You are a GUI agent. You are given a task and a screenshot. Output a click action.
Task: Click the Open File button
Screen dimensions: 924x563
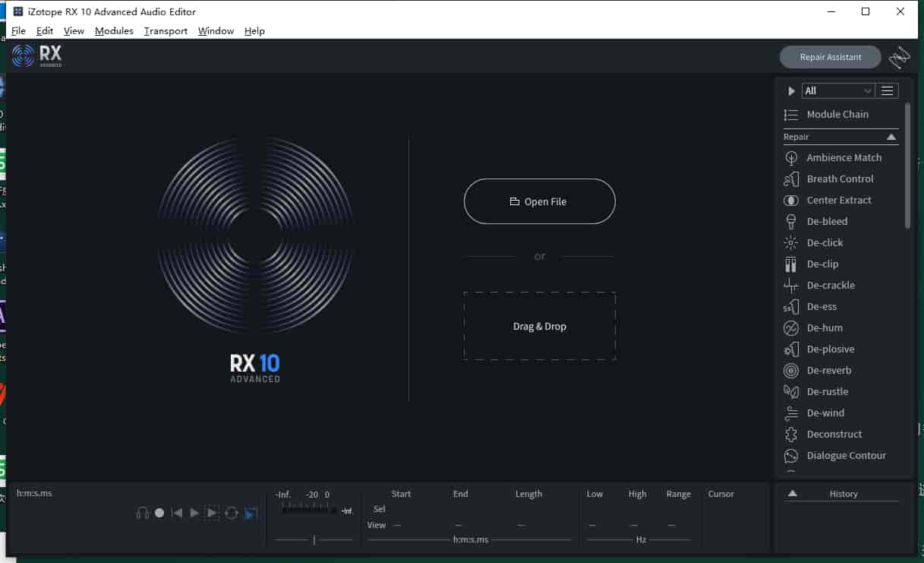[539, 201]
